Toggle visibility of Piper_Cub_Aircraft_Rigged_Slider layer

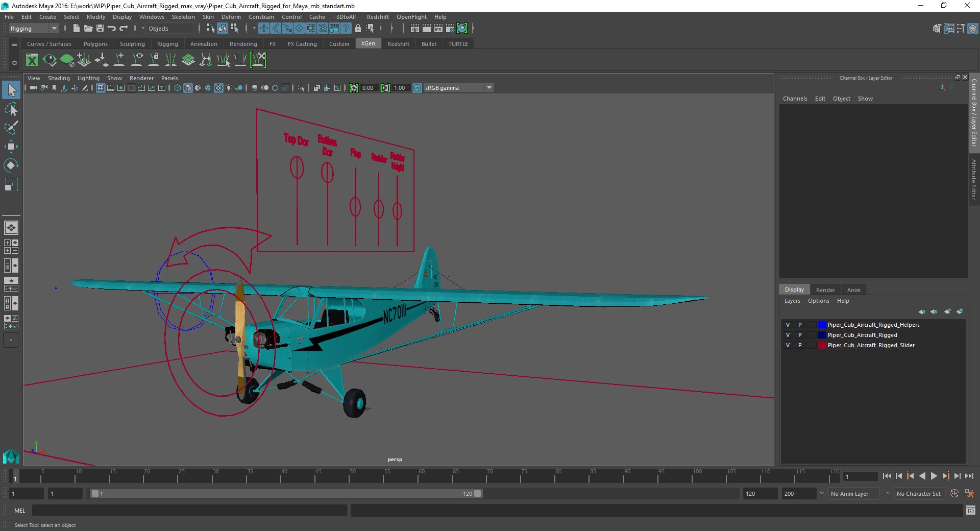(788, 345)
